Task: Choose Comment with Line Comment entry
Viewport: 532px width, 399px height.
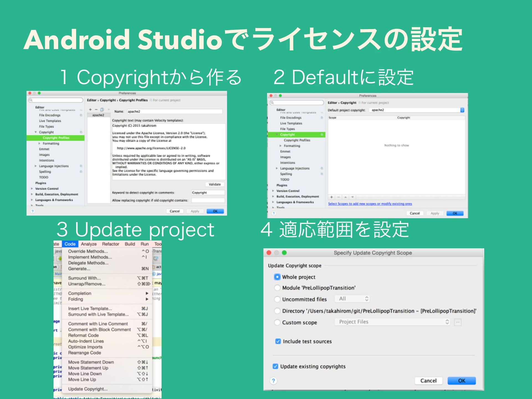Action: (x=107, y=324)
